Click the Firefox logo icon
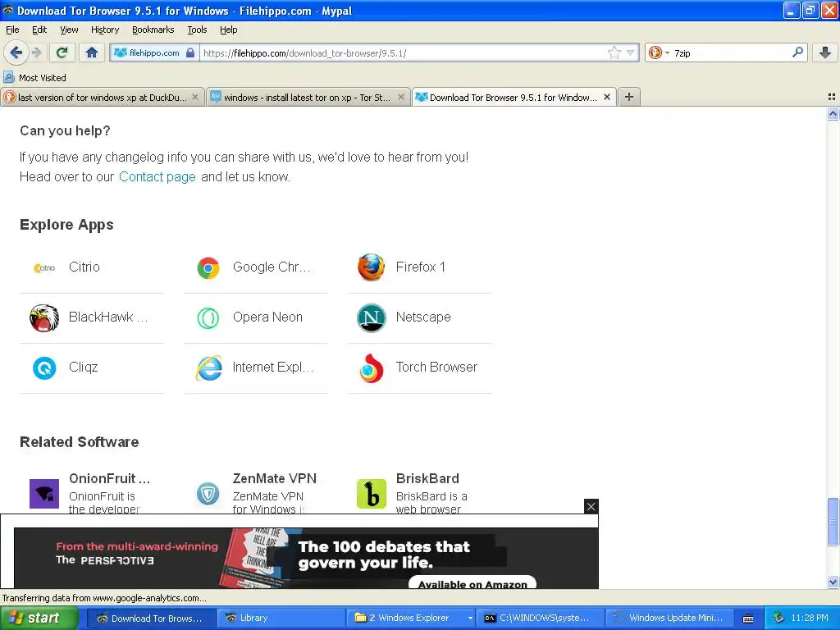840x630 pixels. tap(372, 267)
